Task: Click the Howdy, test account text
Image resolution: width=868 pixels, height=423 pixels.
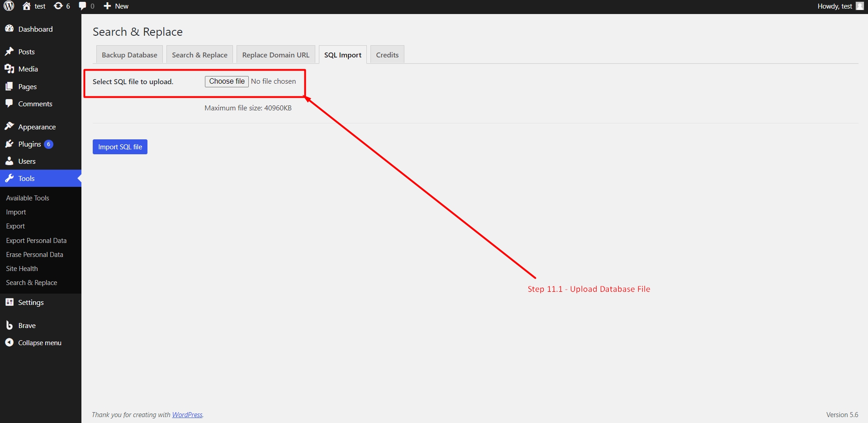Action: point(835,6)
